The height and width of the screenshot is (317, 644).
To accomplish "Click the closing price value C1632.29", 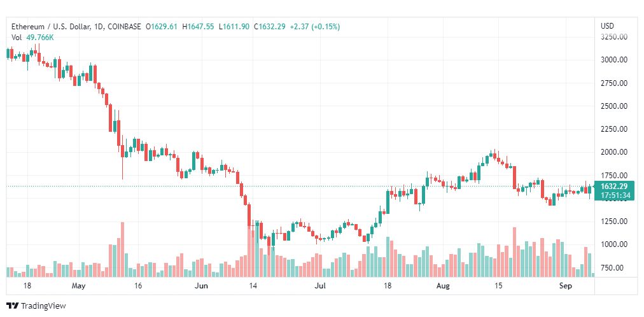I will pos(270,27).
